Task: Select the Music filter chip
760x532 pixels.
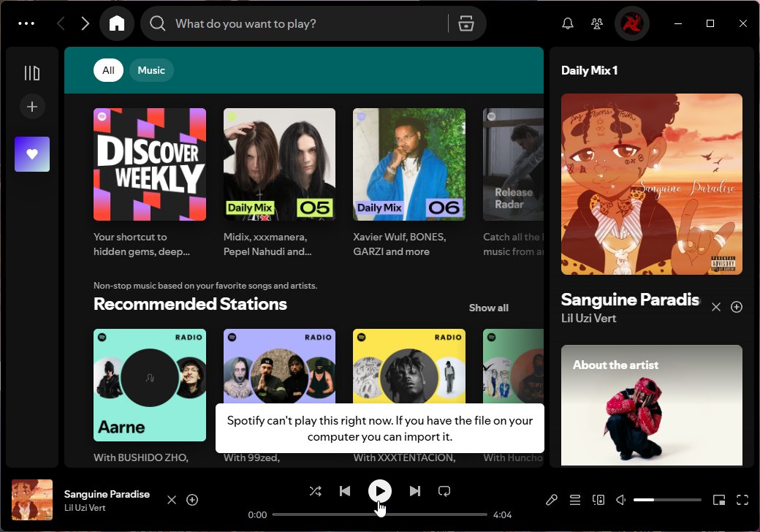Action: click(151, 70)
